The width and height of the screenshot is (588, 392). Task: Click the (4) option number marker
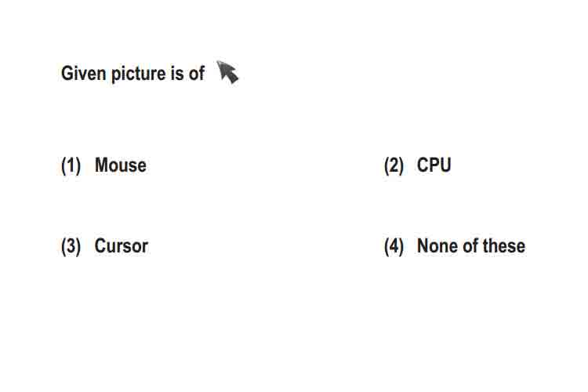(394, 247)
